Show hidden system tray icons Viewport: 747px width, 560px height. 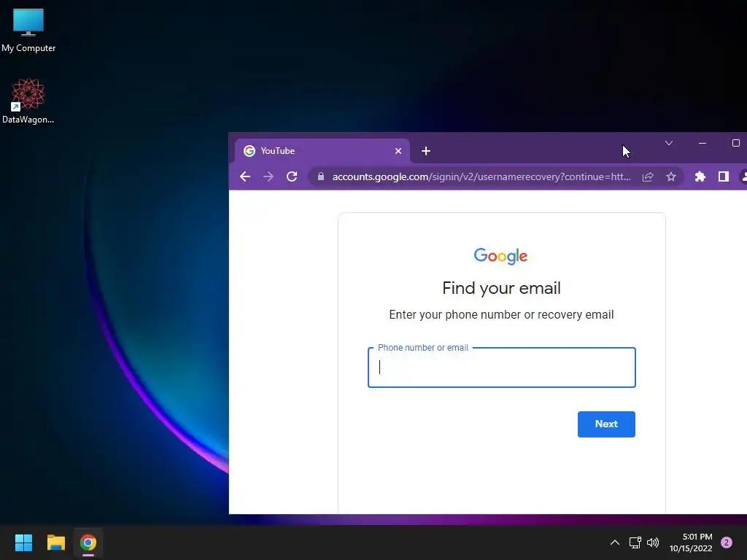[x=614, y=542]
